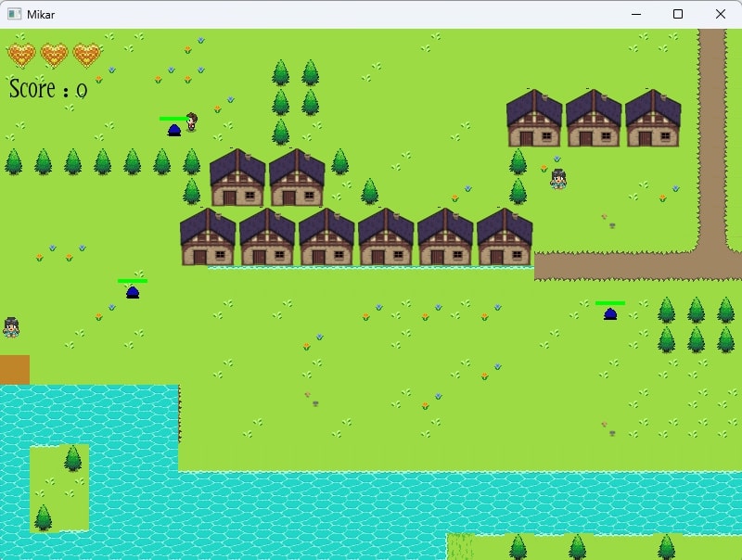The image size is (742, 560).
Task: Click right house of the two-house row
Action: (x=297, y=177)
